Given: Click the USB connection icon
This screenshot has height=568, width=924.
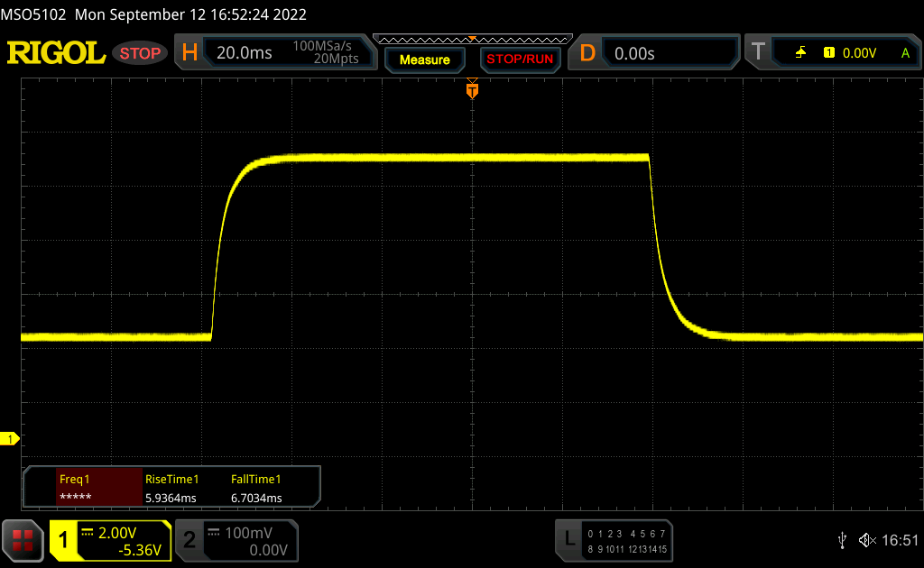Looking at the screenshot, I should (x=842, y=540).
